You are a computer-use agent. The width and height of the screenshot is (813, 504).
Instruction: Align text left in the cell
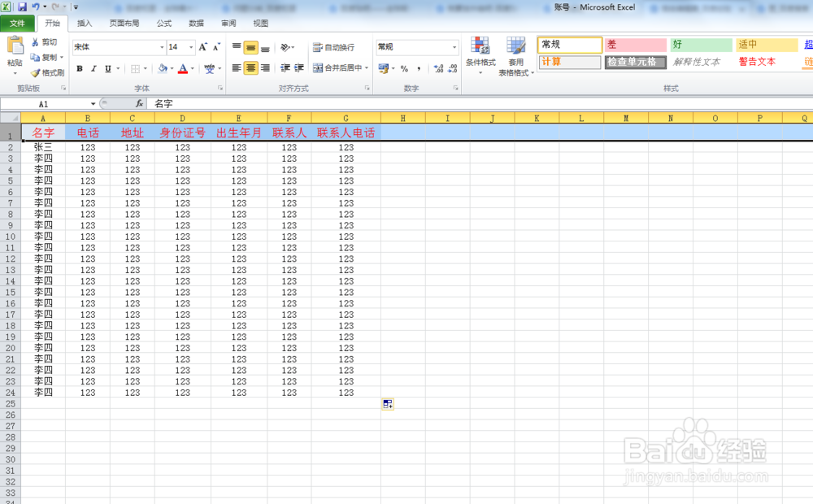click(237, 68)
